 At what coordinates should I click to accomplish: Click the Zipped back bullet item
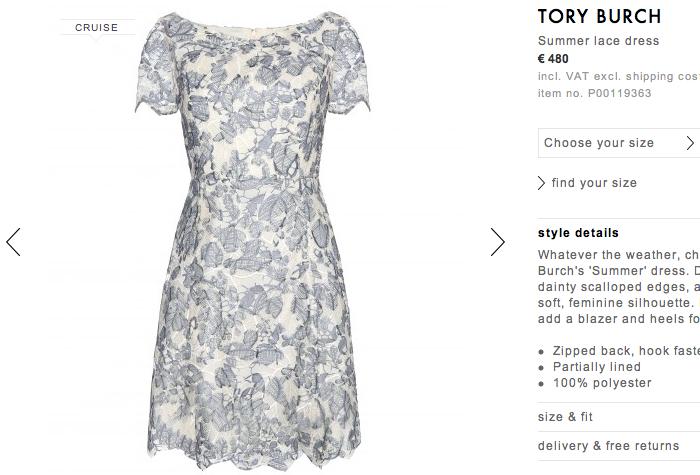click(x=626, y=351)
